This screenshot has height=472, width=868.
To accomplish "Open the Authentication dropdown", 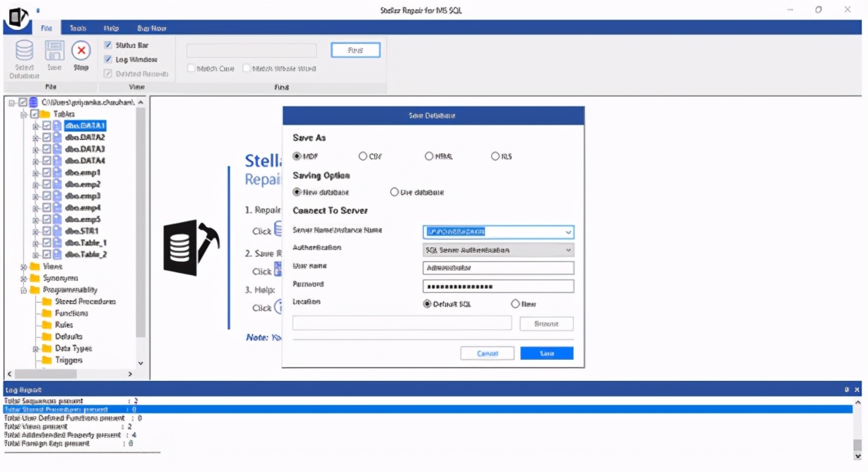I will (568, 250).
